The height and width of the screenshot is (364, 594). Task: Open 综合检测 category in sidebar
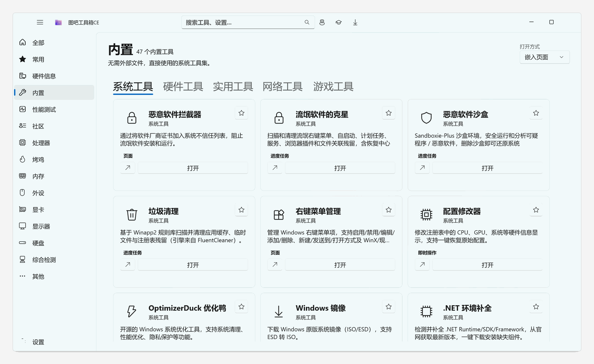coord(54,260)
